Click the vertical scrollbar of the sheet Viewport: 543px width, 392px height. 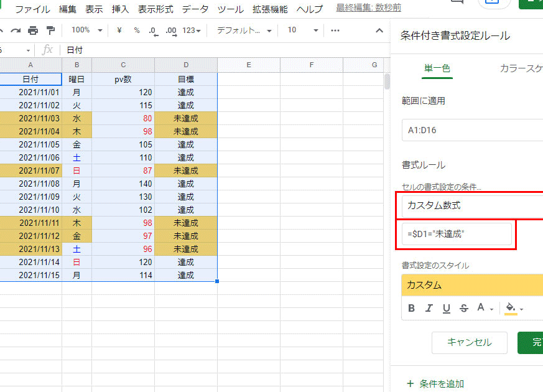(x=387, y=82)
